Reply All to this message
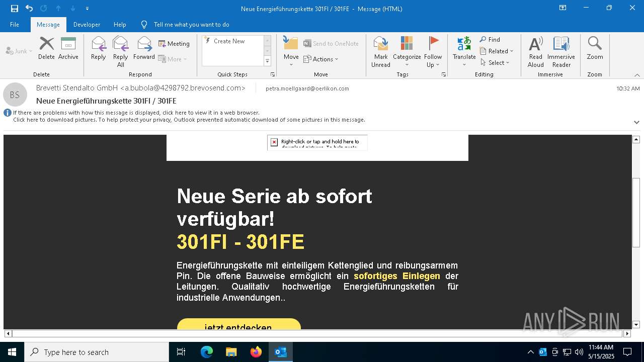Image resolution: width=644 pixels, height=362 pixels. tap(121, 51)
